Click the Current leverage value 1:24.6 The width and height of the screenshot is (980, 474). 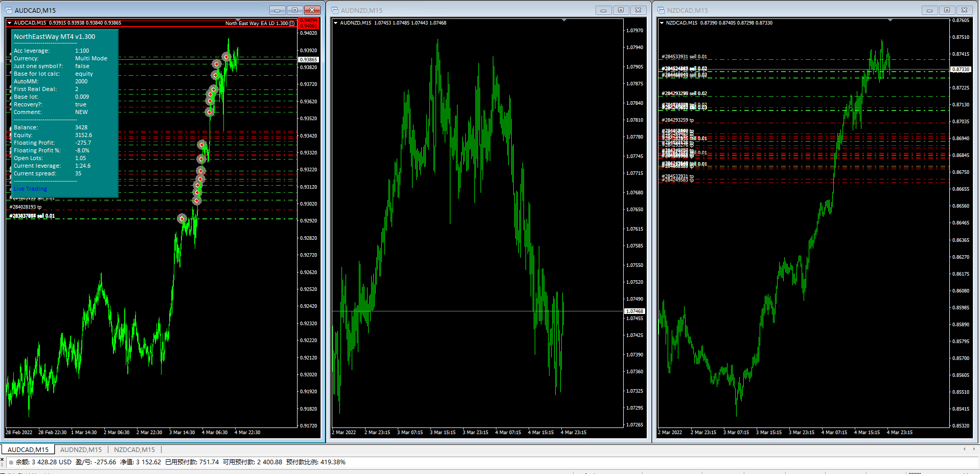[x=83, y=166]
